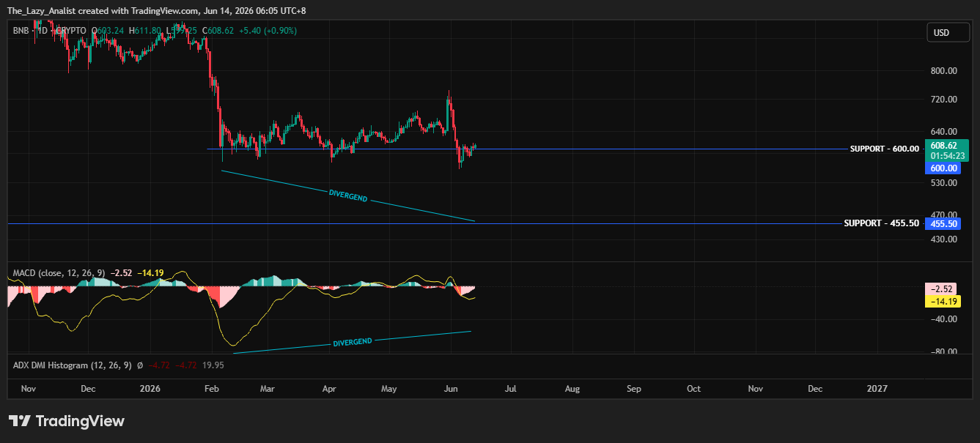Click the 470.00 price axis label
Image resolution: width=980 pixels, height=443 pixels.
pyautogui.click(x=944, y=215)
